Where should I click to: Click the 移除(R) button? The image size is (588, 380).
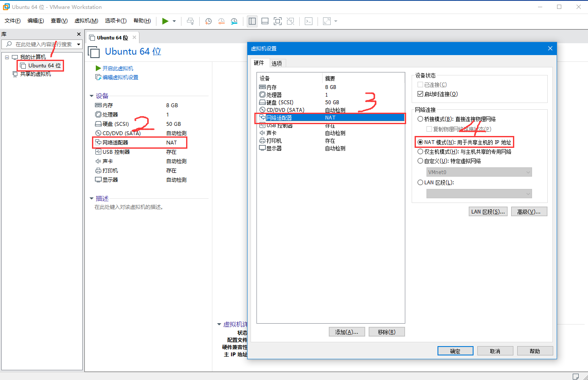point(387,332)
